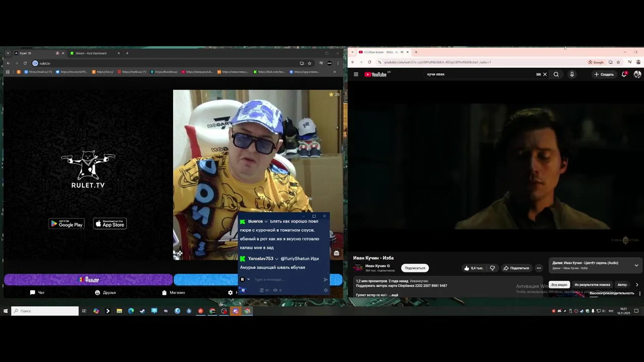Start YouTube voice search with microphone
The height and width of the screenshot is (362, 644).
click(572, 74)
